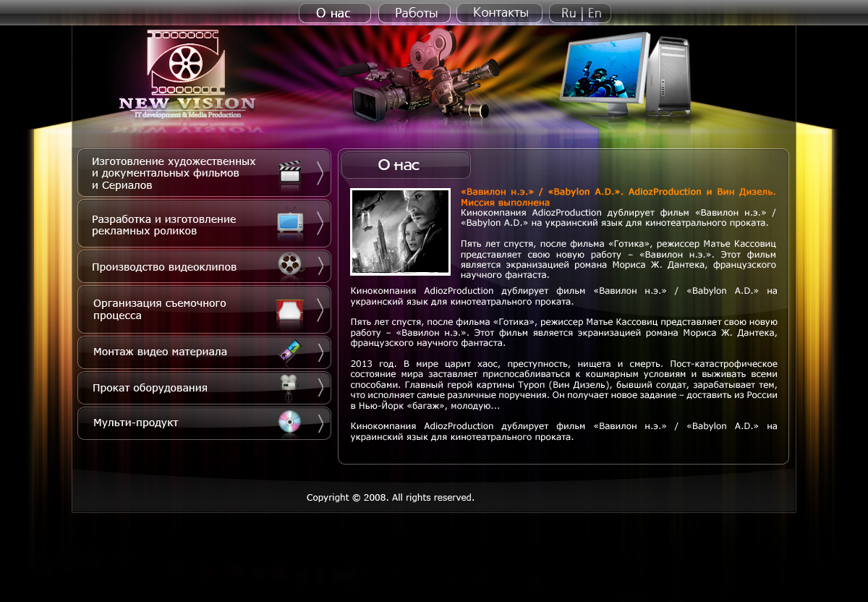Click the TV set icon for advertising clips
The width and height of the screenshot is (868, 602).
pos(291,223)
